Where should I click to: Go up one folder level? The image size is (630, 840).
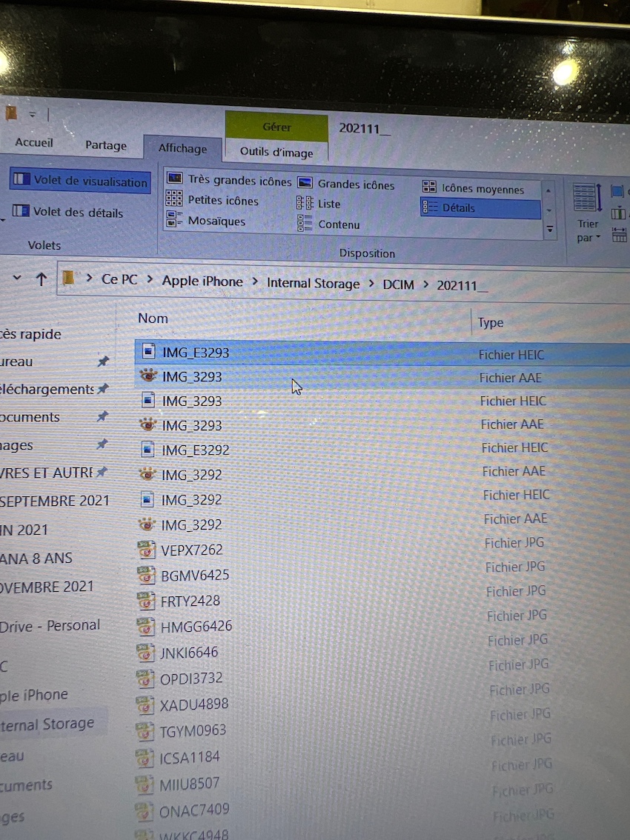coord(42,278)
